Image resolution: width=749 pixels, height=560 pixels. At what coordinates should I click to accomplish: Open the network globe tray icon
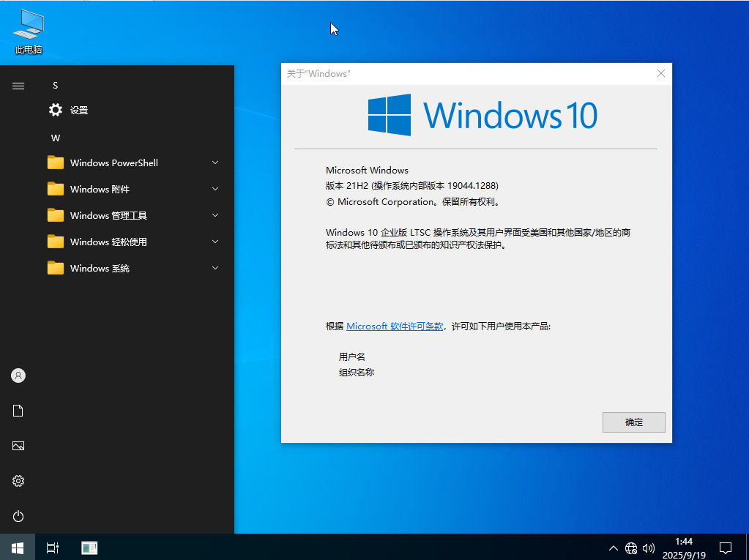click(631, 548)
